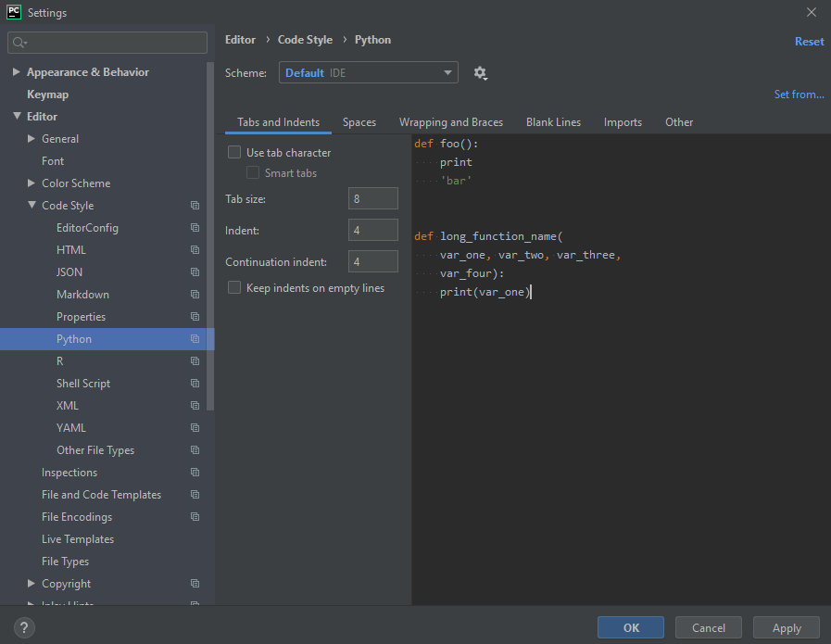Click the Apply button

787,628
